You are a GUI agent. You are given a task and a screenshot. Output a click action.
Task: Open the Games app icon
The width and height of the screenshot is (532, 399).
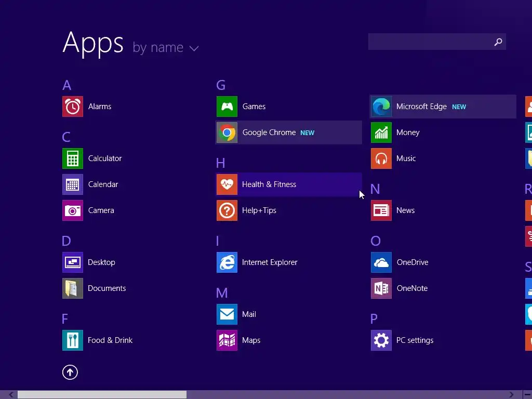point(227,107)
